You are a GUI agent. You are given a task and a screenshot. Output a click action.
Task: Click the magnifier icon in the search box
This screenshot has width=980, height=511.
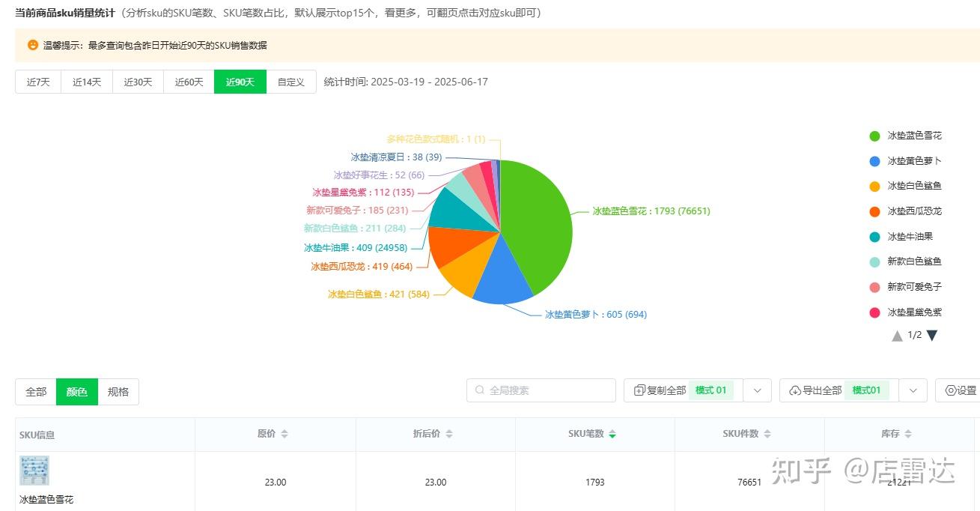pos(478,390)
